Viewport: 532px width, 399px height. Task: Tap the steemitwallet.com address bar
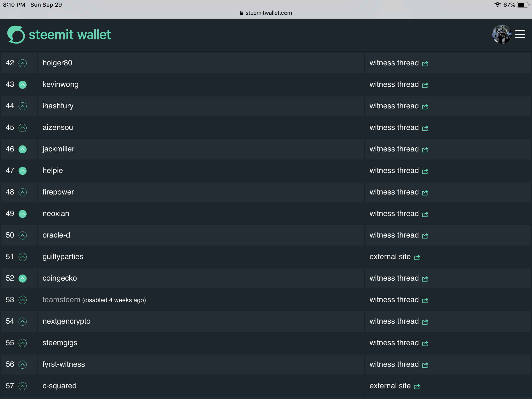tap(266, 13)
